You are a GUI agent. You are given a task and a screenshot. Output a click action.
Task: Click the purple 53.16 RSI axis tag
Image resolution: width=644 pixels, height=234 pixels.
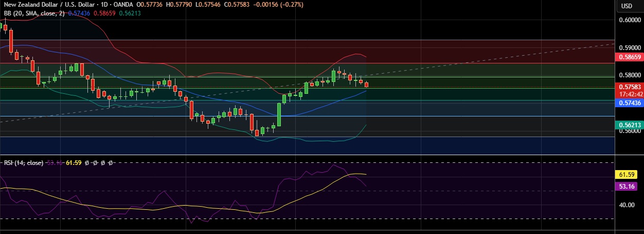coord(627,187)
